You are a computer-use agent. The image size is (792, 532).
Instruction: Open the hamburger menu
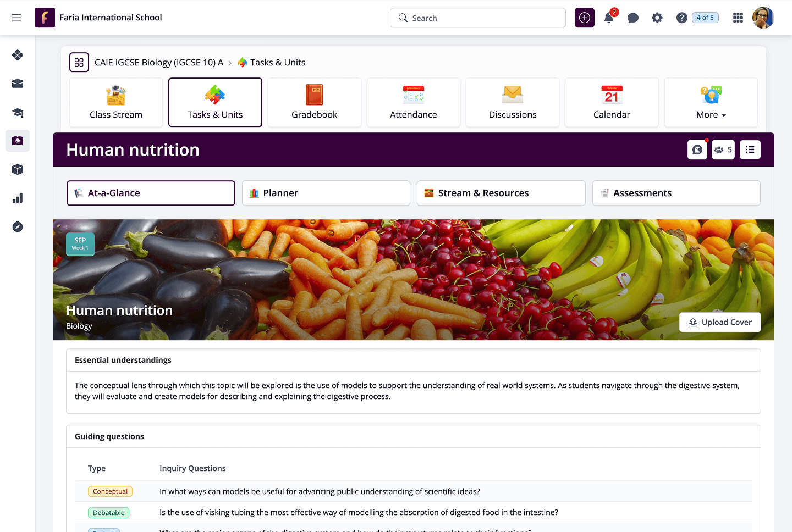(16, 18)
